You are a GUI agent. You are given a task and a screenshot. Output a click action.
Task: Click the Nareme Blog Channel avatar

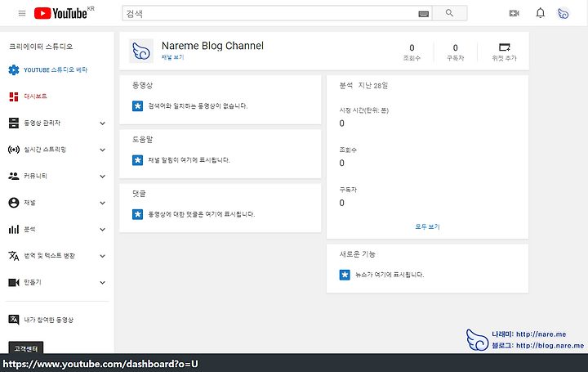pyautogui.click(x=141, y=51)
